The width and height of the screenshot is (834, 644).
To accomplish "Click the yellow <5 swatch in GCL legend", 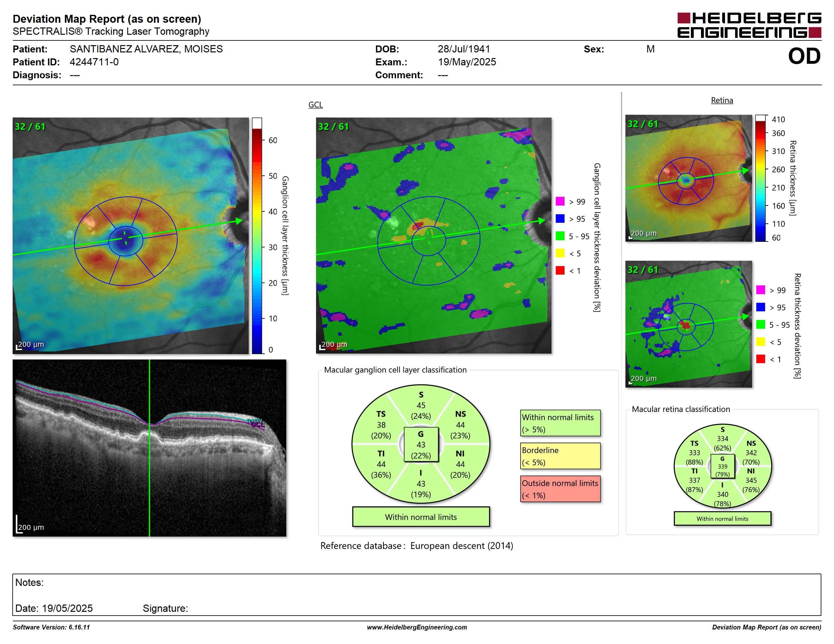I will (560, 253).
